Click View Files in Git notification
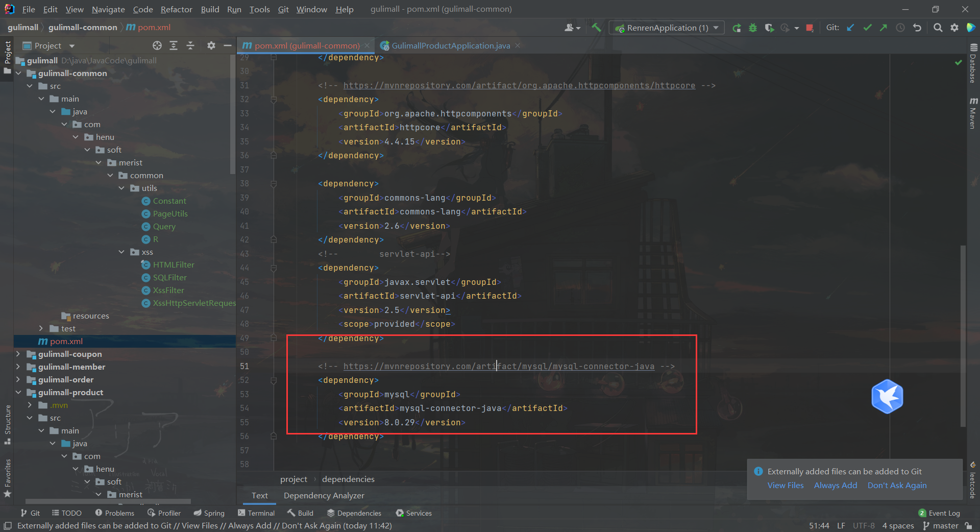Screen dimensions: 980x532 (x=786, y=485)
